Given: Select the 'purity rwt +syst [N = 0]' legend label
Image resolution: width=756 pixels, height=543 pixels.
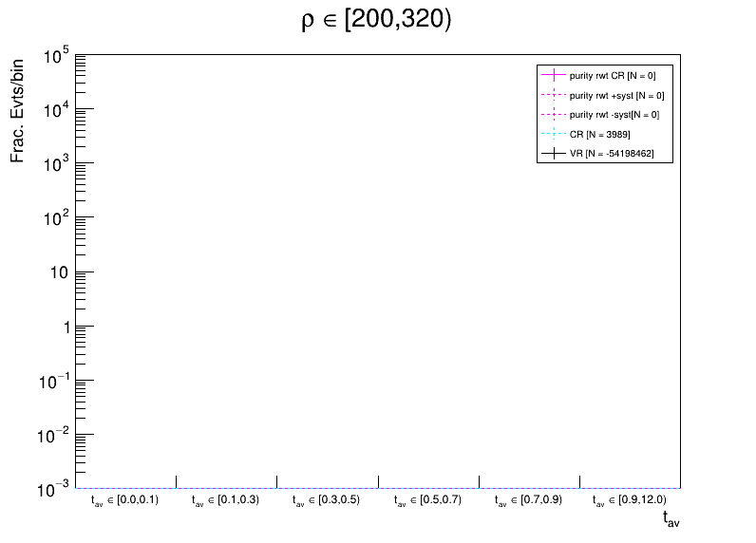Looking at the screenshot, I should point(616,95).
